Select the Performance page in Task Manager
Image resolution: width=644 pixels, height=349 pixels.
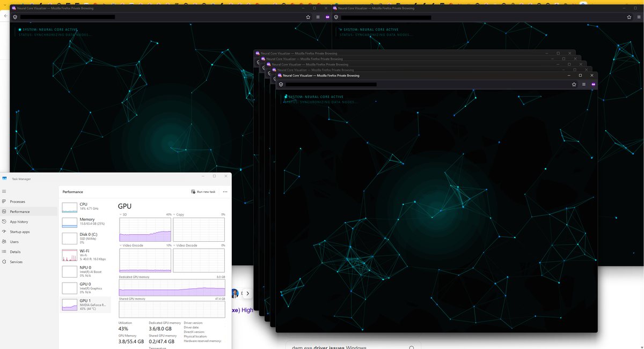(28, 212)
